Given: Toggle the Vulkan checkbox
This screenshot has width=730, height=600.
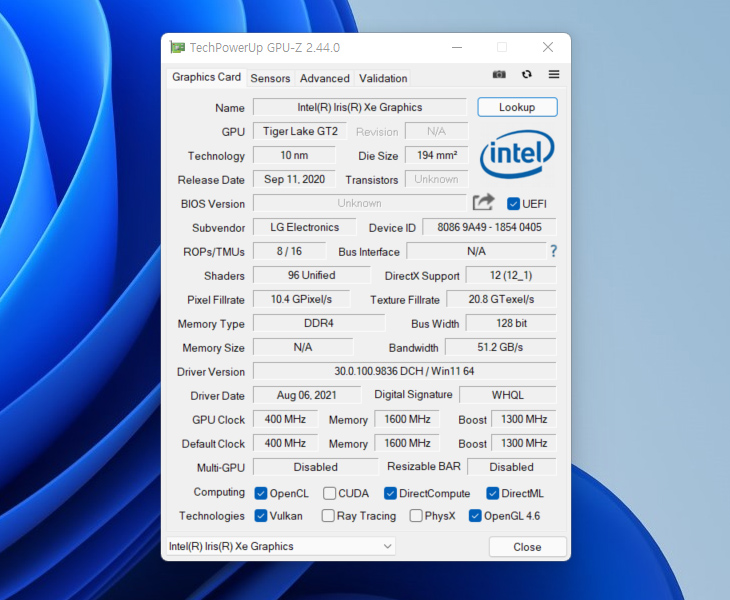Looking at the screenshot, I should tap(261, 516).
